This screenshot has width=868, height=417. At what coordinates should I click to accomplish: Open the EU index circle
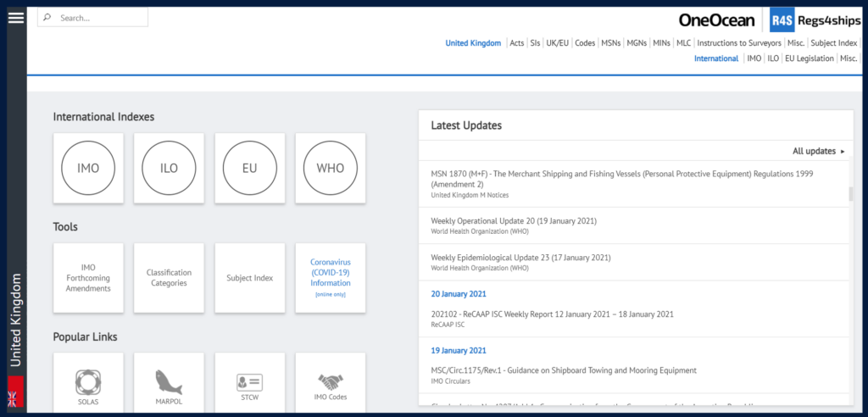click(x=250, y=169)
